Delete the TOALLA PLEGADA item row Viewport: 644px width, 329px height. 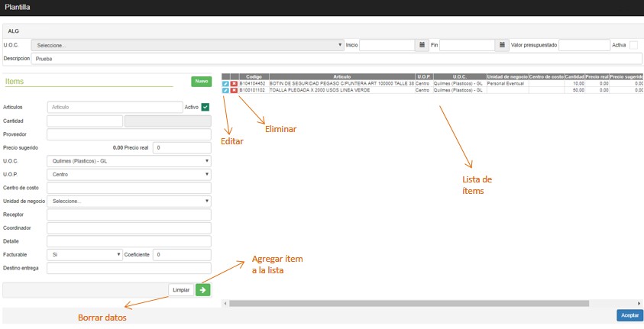click(234, 90)
